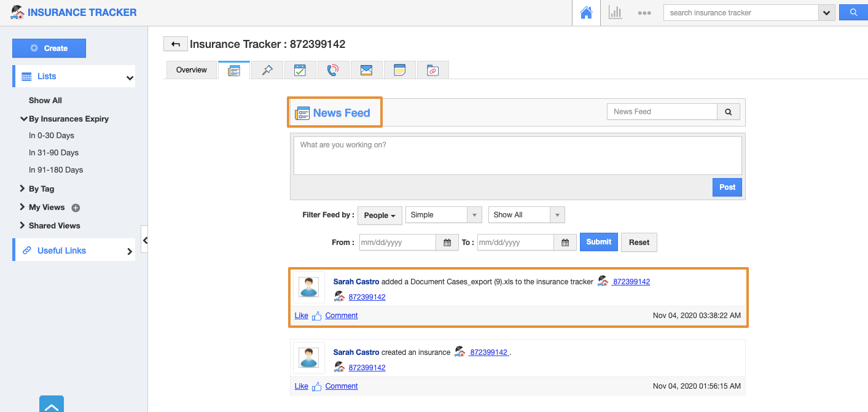Image resolution: width=868 pixels, height=412 pixels.
Task: Click the What are you working on box
Action: [518, 155]
